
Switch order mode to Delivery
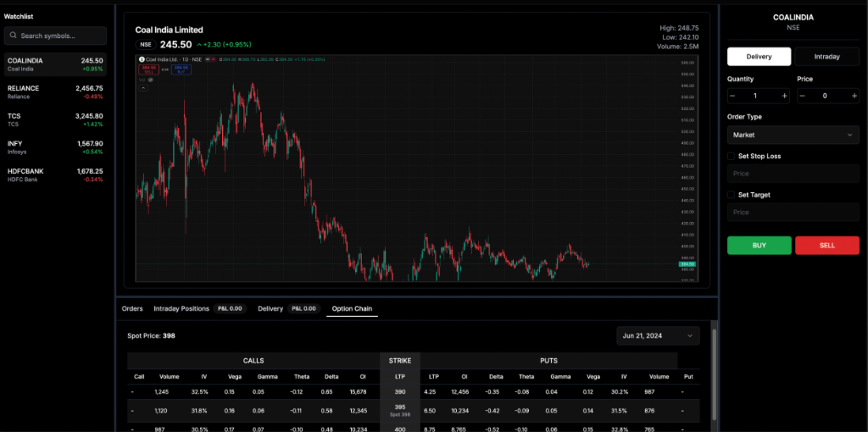pyautogui.click(x=759, y=57)
